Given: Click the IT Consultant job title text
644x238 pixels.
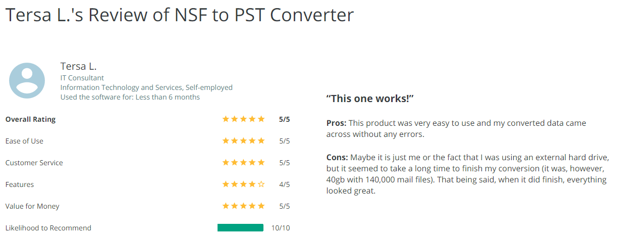Looking at the screenshot, I should [82, 78].
